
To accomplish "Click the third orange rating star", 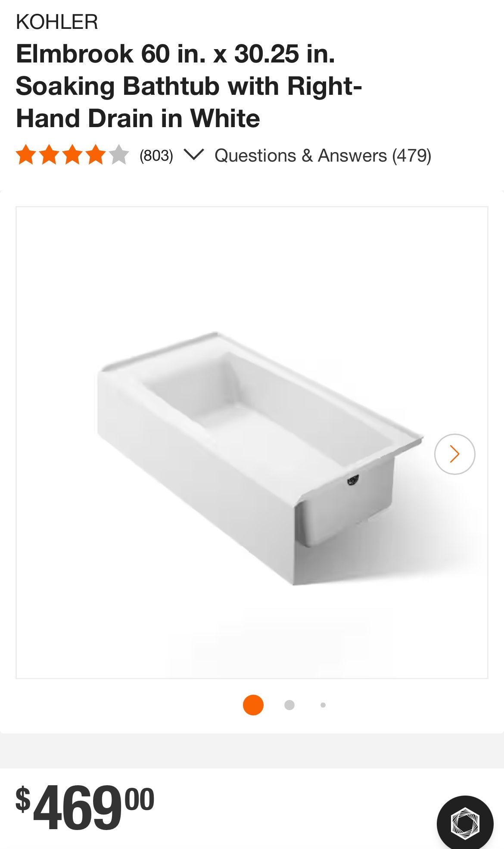I will [x=72, y=155].
